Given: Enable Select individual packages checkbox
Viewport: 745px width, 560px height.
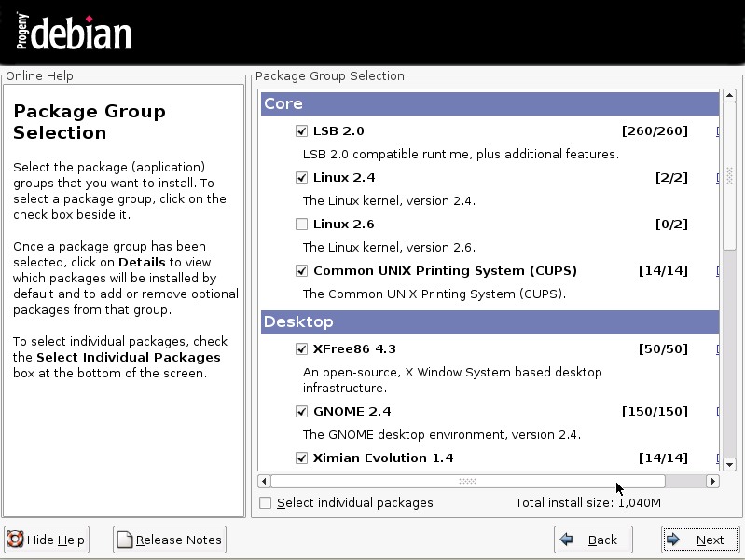Looking at the screenshot, I should [x=265, y=502].
